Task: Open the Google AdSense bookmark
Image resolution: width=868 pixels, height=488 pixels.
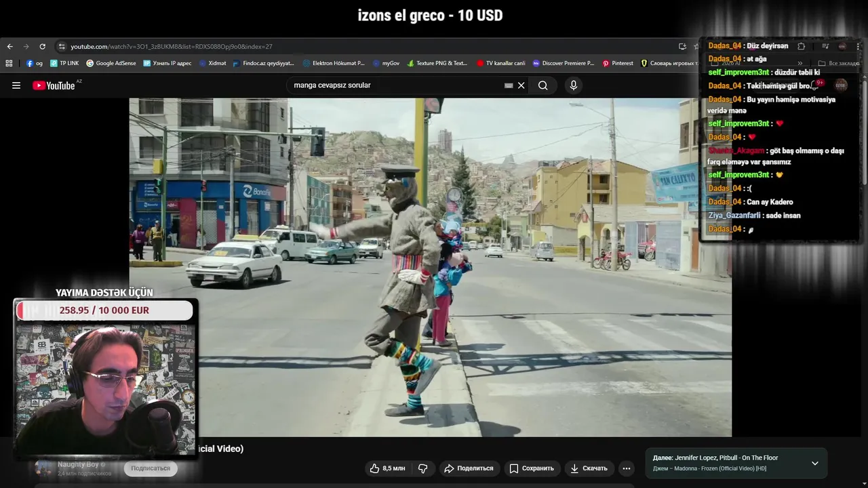Action: click(111, 63)
